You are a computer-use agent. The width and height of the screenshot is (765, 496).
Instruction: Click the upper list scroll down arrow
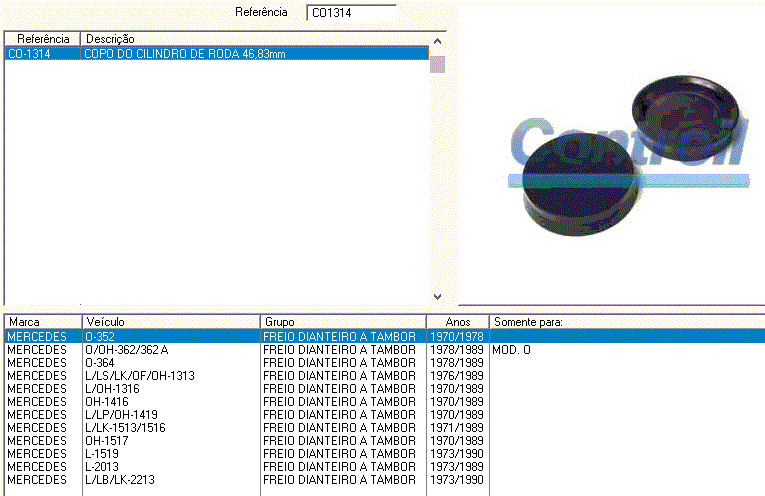[437, 297]
